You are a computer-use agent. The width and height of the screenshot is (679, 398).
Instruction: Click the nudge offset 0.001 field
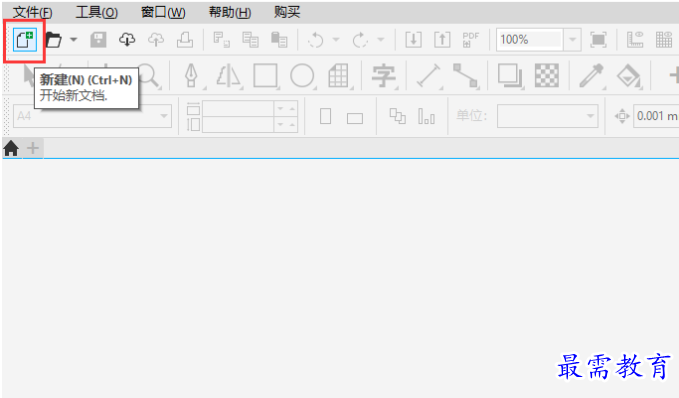point(656,116)
